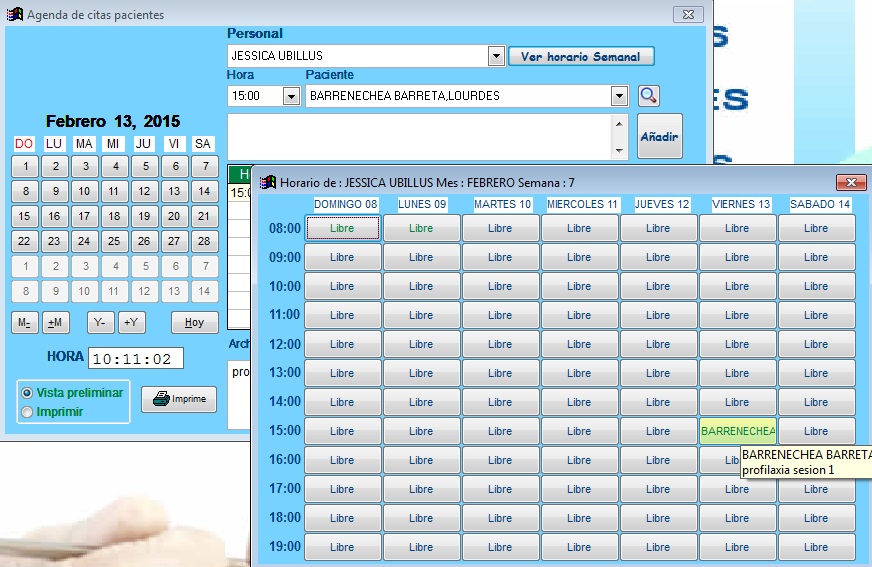
Task: Select Vista preliminar radio option
Action: coord(28,393)
